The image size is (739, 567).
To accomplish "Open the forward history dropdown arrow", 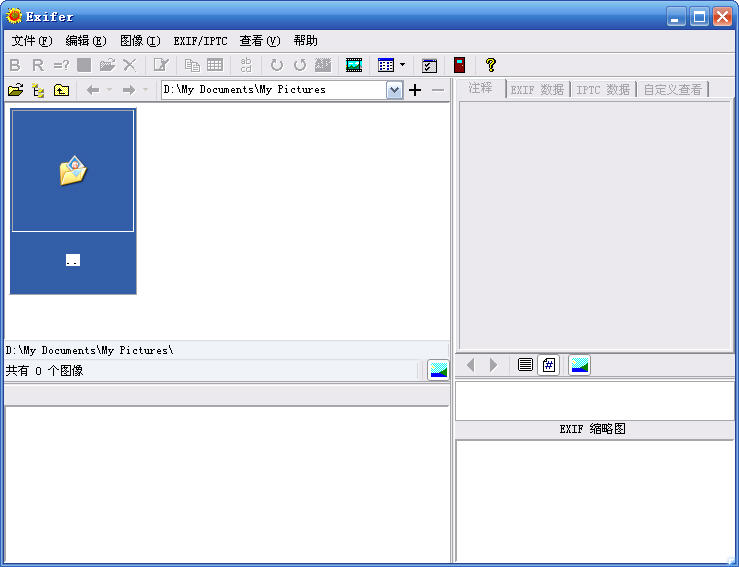I will coord(145,89).
